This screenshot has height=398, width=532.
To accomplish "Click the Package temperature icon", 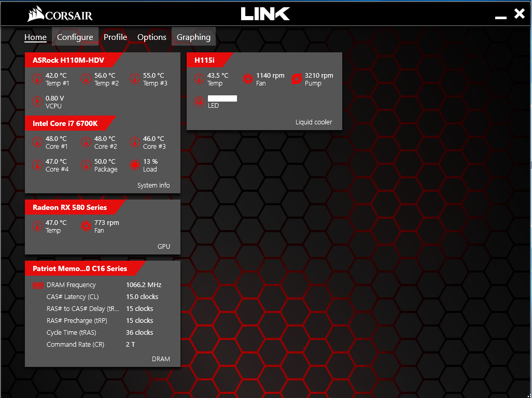I will (86, 165).
